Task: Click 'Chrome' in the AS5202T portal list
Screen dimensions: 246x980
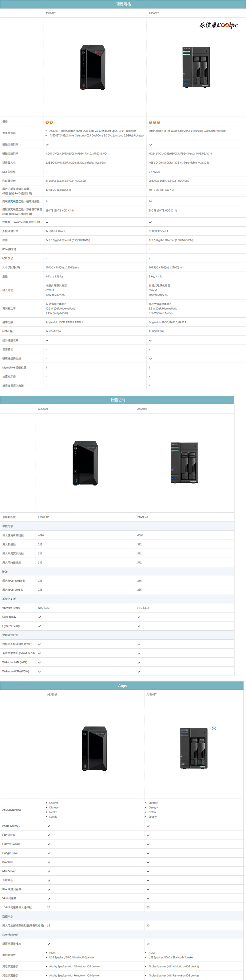Action: [54, 803]
